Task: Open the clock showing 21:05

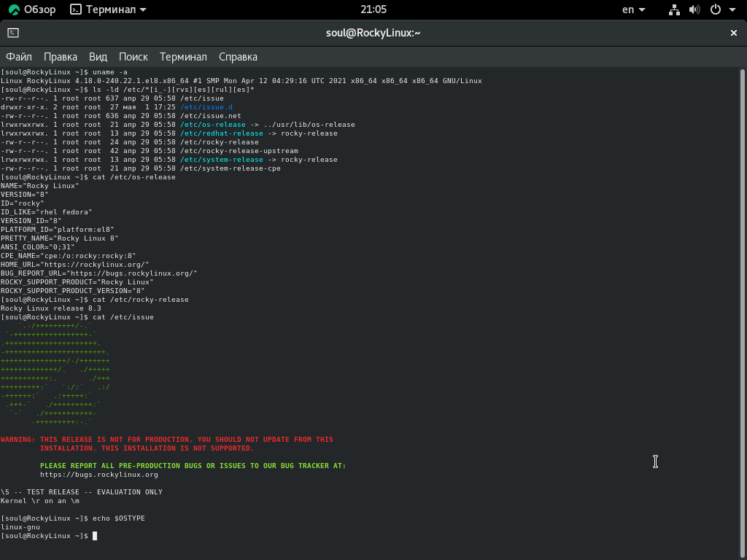Action: coord(373,9)
